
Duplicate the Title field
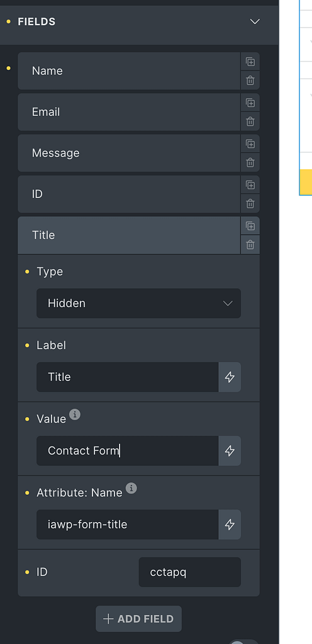coord(250,226)
